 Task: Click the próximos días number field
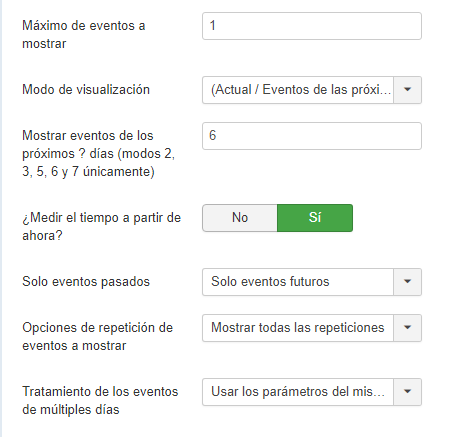312,136
